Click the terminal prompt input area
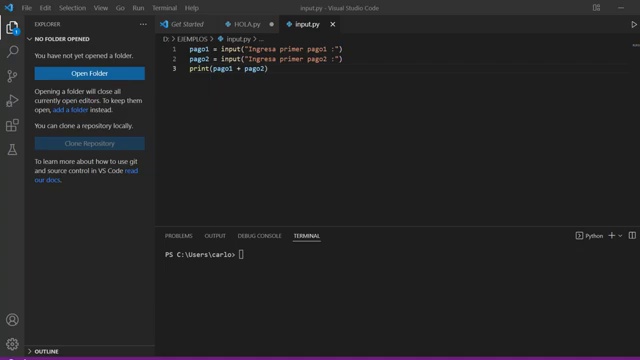 [241, 255]
